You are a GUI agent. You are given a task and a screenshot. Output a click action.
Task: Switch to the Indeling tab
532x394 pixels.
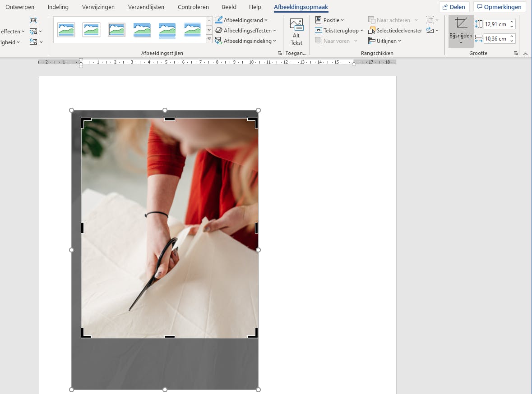click(x=58, y=7)
